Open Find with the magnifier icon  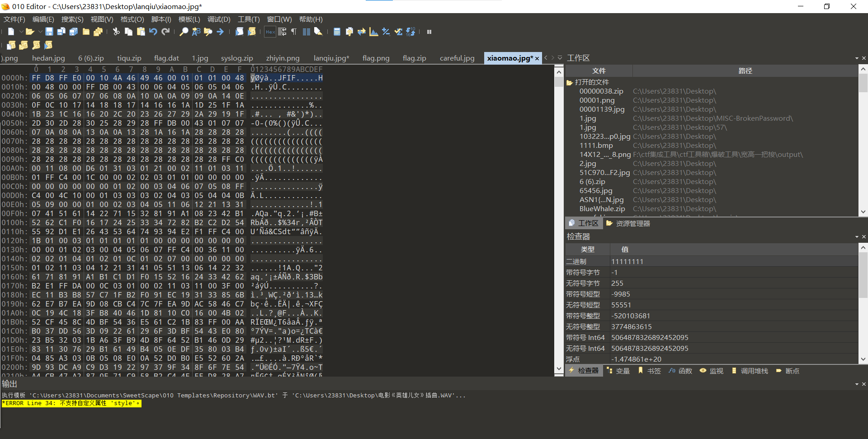[x=184, y=32]
